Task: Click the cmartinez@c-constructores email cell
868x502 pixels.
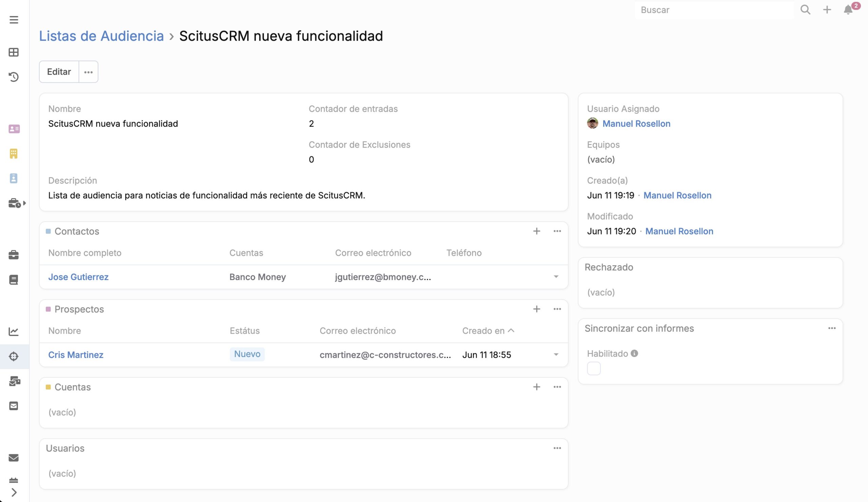Action: [x=385, y=355]
